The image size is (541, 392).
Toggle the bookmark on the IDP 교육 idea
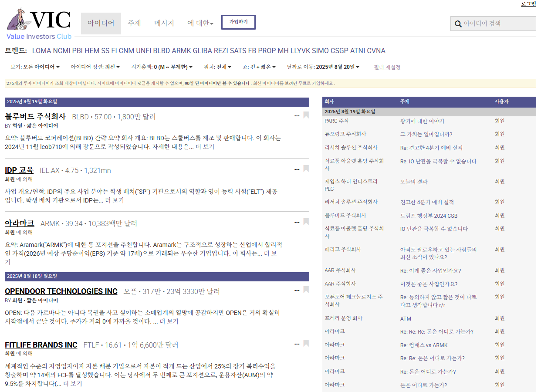click(305, 169)
